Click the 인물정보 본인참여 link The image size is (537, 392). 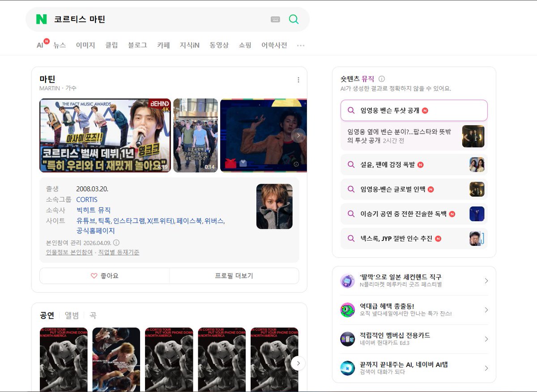(x=69, y=252)
